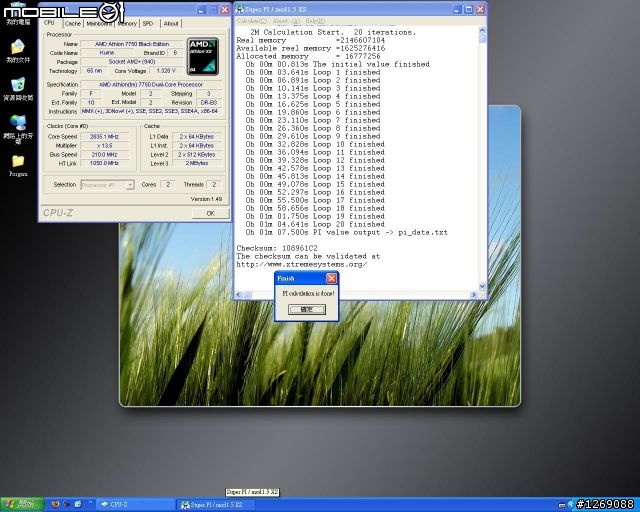Switch to CPU-Z taskbar button

135,504
